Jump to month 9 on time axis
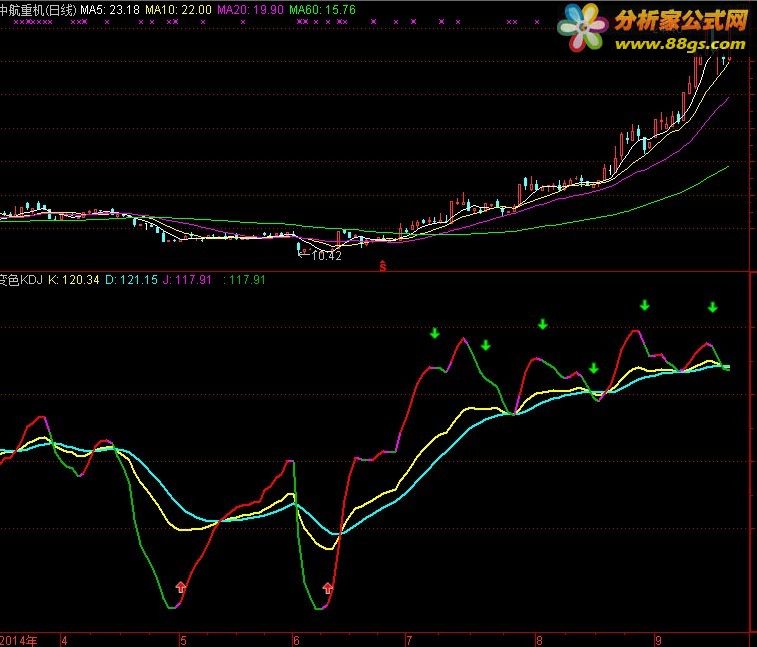The height and width of the screenshot is (647, 757). point(659,641)
